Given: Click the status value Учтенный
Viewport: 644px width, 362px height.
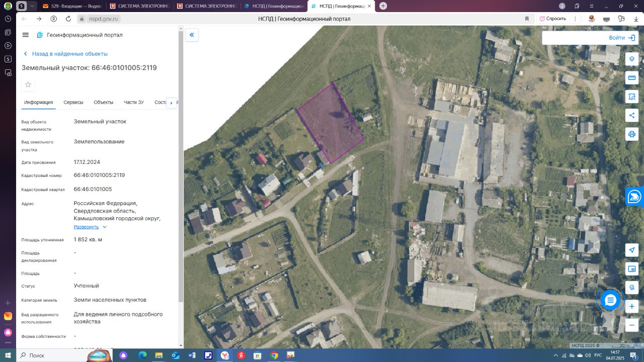Looking at the screenshot, I should click(87, 286).
